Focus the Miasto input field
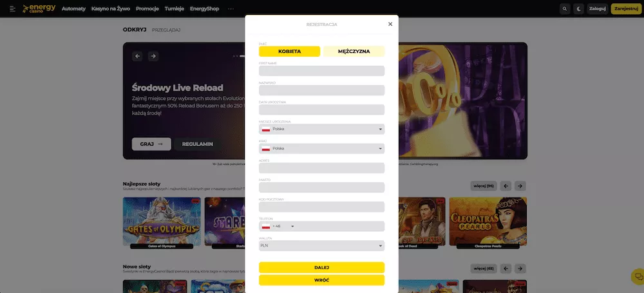This screenshot has width=644, height=293. click(321, 187)
